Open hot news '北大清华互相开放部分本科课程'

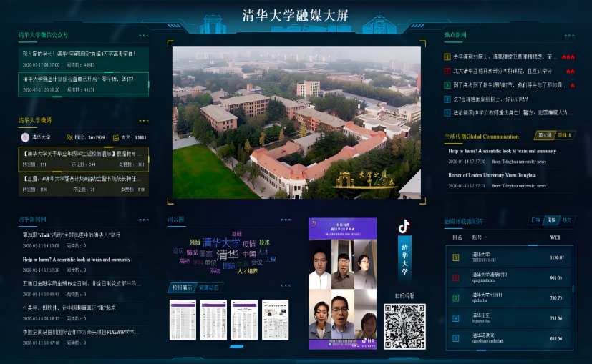click(x=502, y=71)
